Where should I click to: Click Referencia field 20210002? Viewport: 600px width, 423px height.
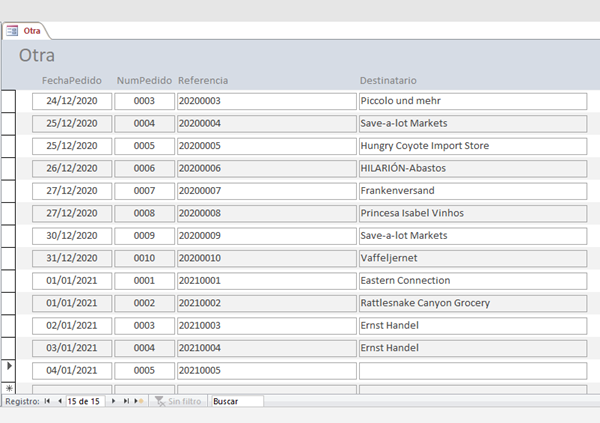click(266, 304)
